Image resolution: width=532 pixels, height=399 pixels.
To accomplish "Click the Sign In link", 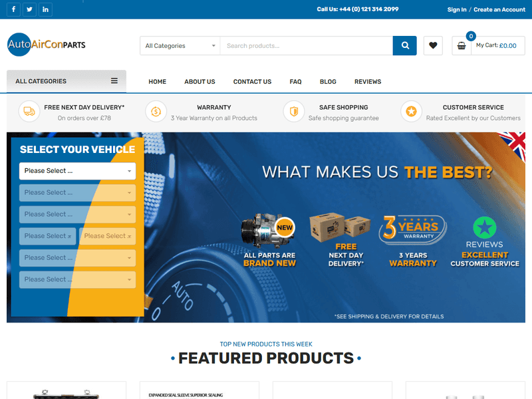I will 457,9.
